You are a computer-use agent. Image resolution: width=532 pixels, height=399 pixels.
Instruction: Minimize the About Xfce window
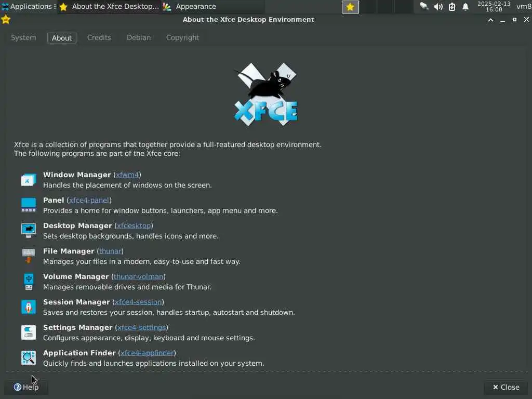502,20
